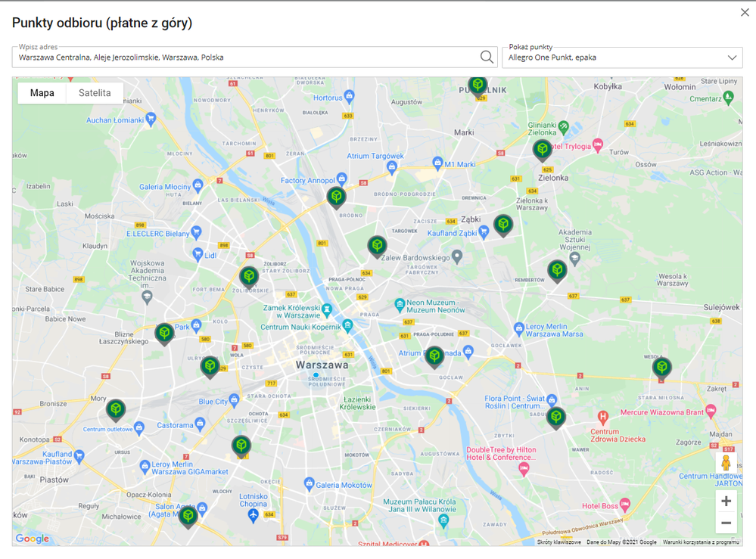Select the Mapa map view tab
This screenshot has height=559, width=756.
pyautogui.click(x=42, y=93)
